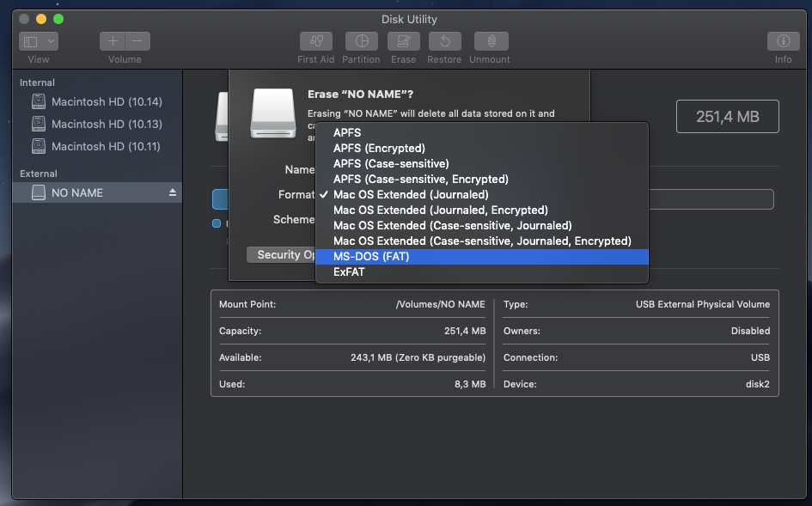Select the NO NAME external volume
The image size is (812, 506).
pos(97,192)
